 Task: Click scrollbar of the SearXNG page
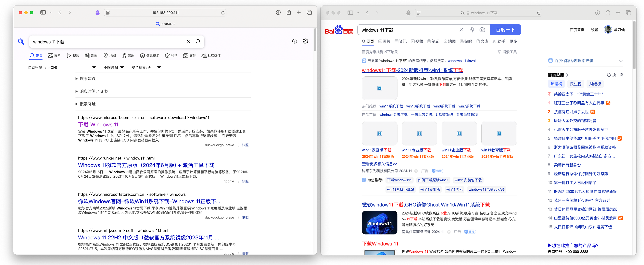315,40
